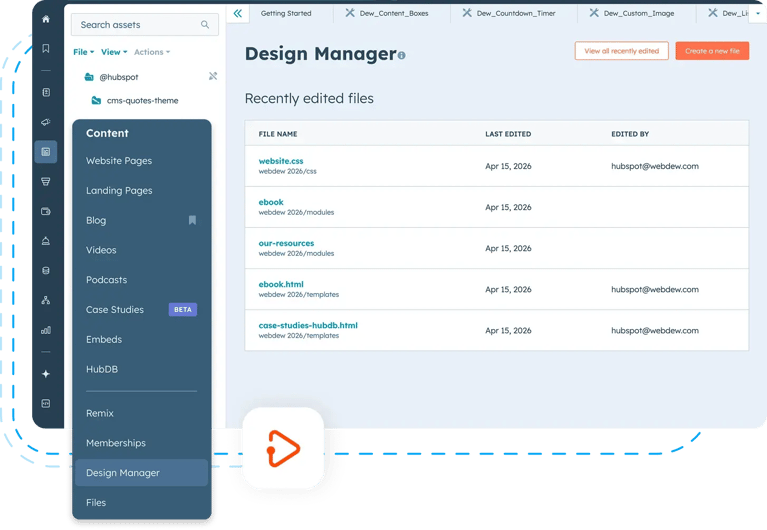Open the code window icon at sidebar bottom

(46, 404)
